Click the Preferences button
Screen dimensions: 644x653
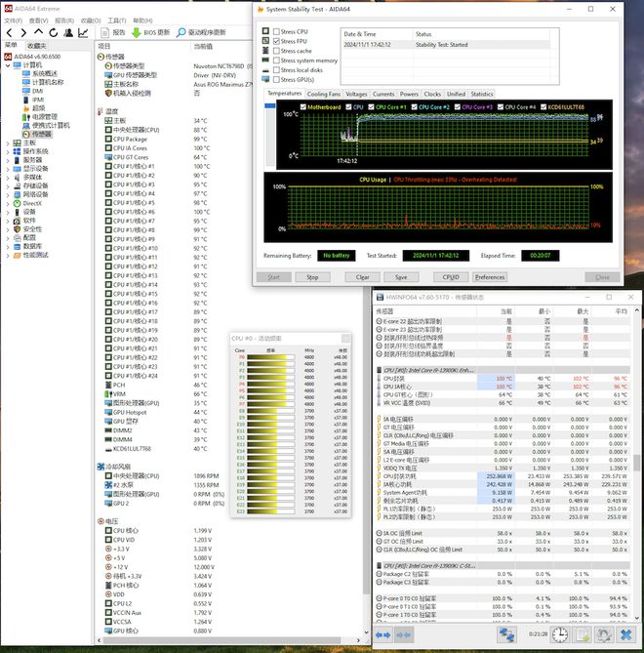(x=490, y=277)
